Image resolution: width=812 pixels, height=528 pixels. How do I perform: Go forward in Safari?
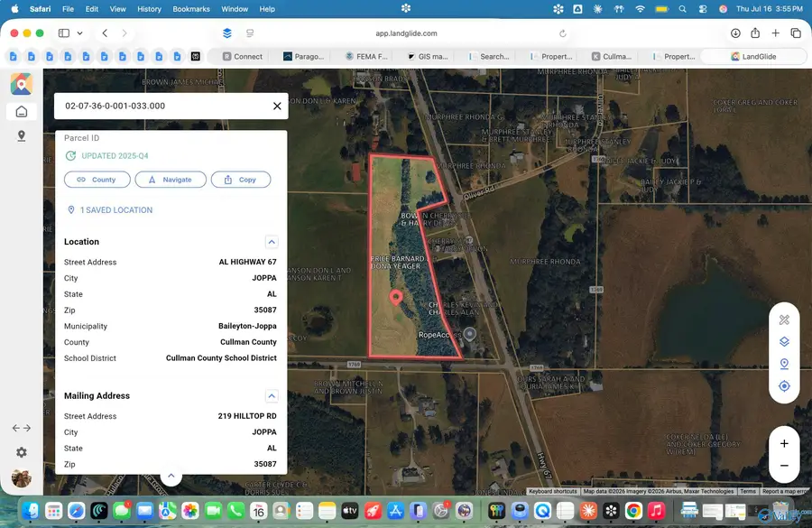(x=125, y=33)
